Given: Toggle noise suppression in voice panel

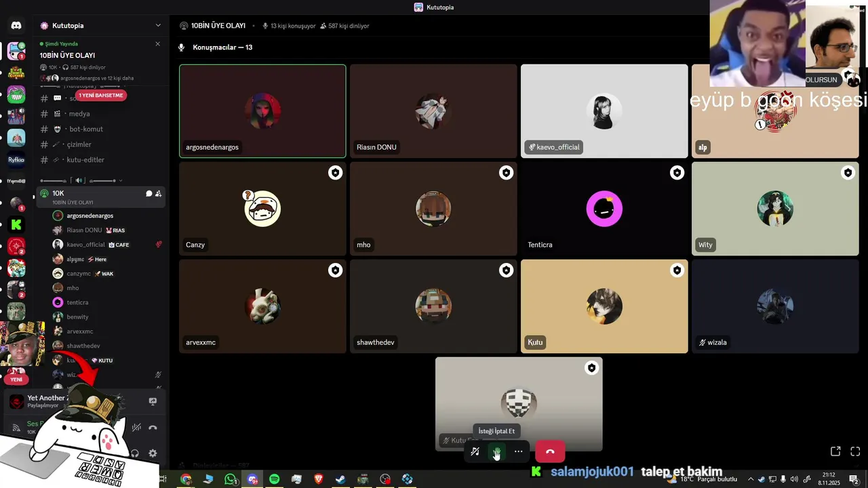Looking at the screenshot, I should tap(136, 428).
